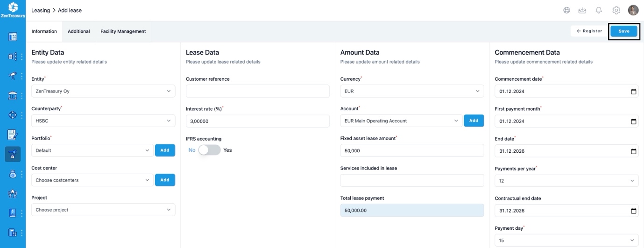Click the Leasing breadcrumb link

coord(41,10)
